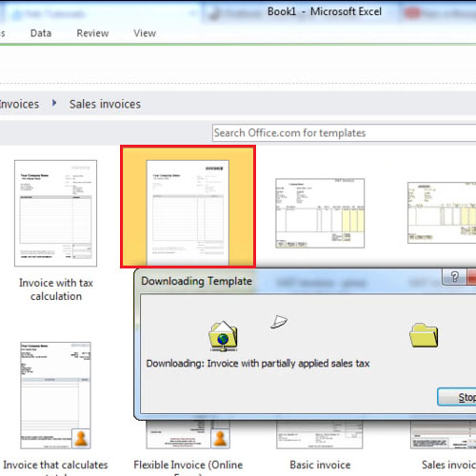Click the Sales invoices breadcrumb

point(105,104)
